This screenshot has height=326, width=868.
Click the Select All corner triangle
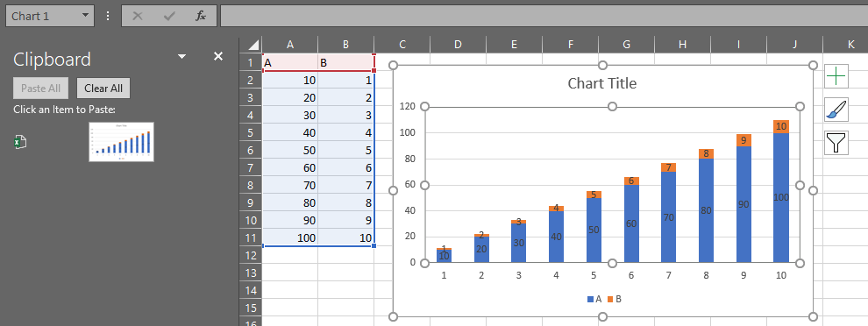point(253,45)
